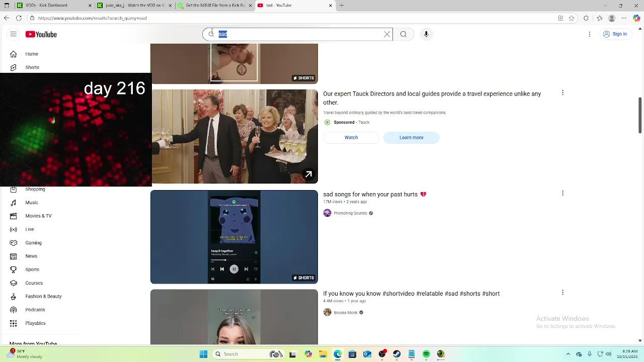Open more options for 'sad songs' video

pos(562,193)
